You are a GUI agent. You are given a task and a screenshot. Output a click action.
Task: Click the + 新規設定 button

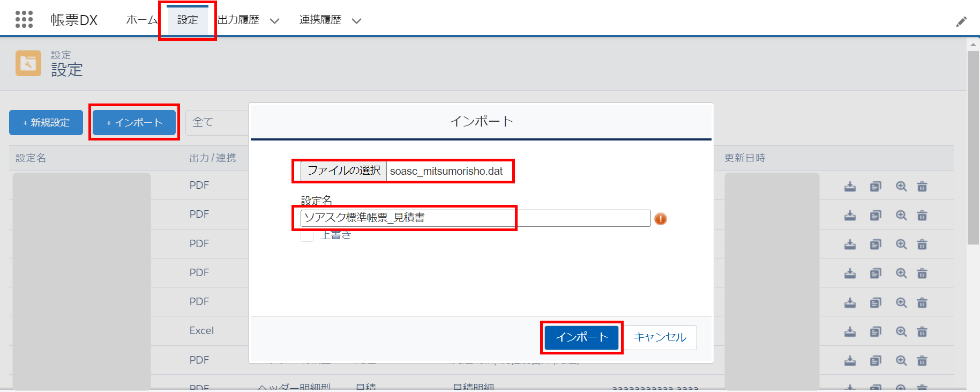[x=46, y=122]
